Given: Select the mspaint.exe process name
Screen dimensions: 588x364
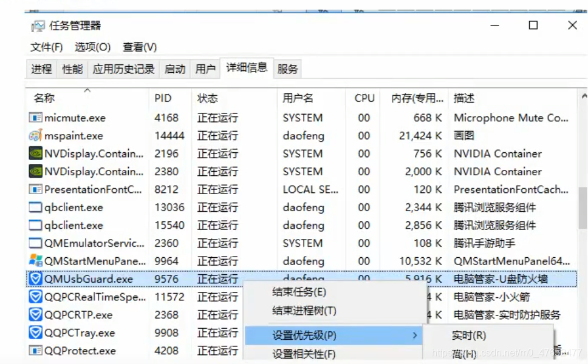Looking at the screenshot, I should pos(73,135).
